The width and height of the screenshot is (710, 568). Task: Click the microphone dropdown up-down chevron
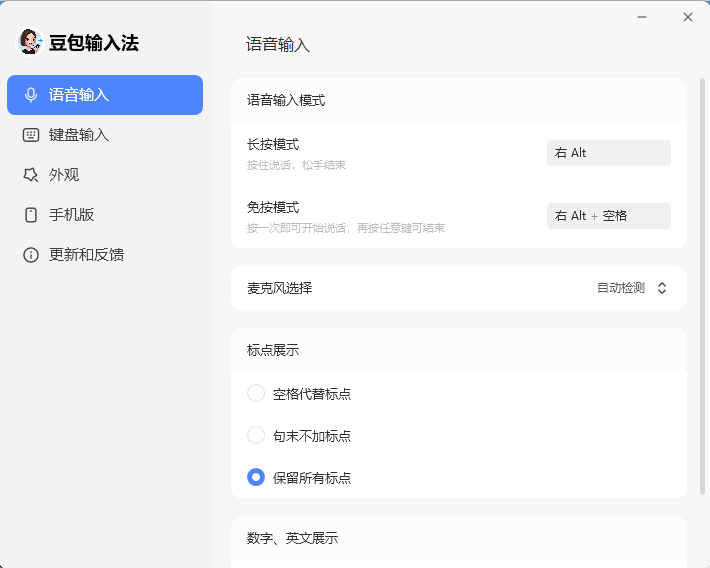662,288
